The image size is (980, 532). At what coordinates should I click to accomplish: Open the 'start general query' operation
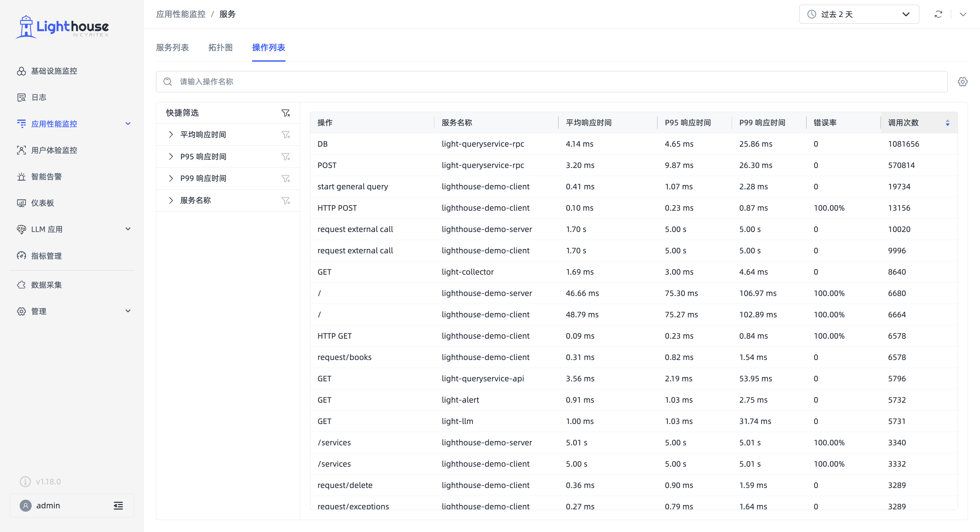click(x=353, y=187)
